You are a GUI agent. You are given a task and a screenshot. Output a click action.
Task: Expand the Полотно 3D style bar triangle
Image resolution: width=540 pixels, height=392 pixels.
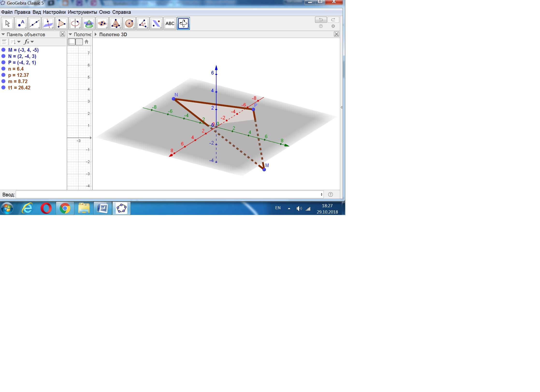point(96,35)
